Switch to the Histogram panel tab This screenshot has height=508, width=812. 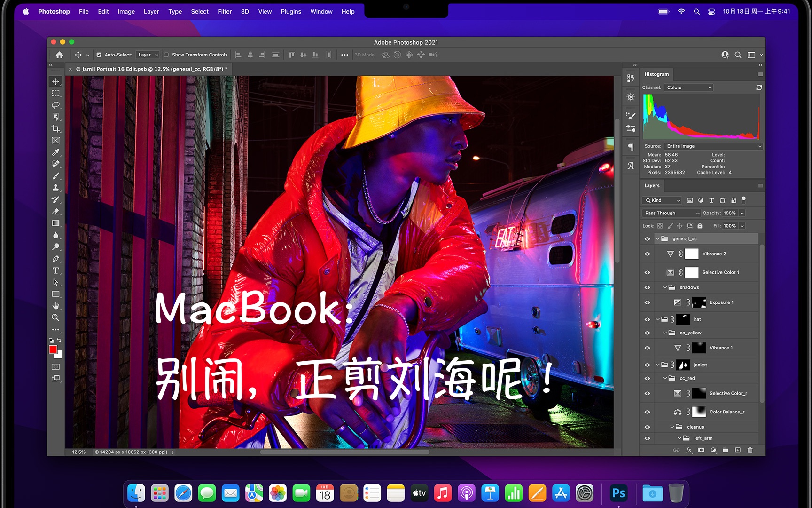(656, 74)
